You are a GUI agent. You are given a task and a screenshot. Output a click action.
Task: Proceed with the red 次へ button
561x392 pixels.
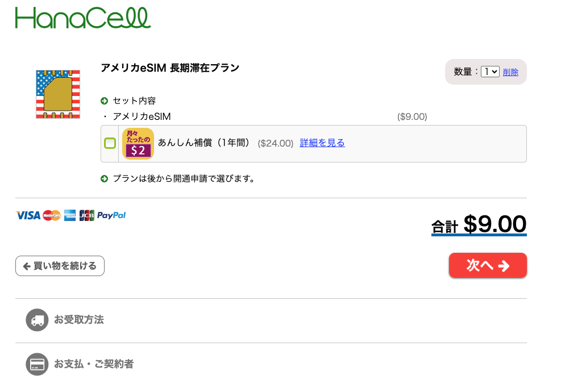click(x=488, y=265)
